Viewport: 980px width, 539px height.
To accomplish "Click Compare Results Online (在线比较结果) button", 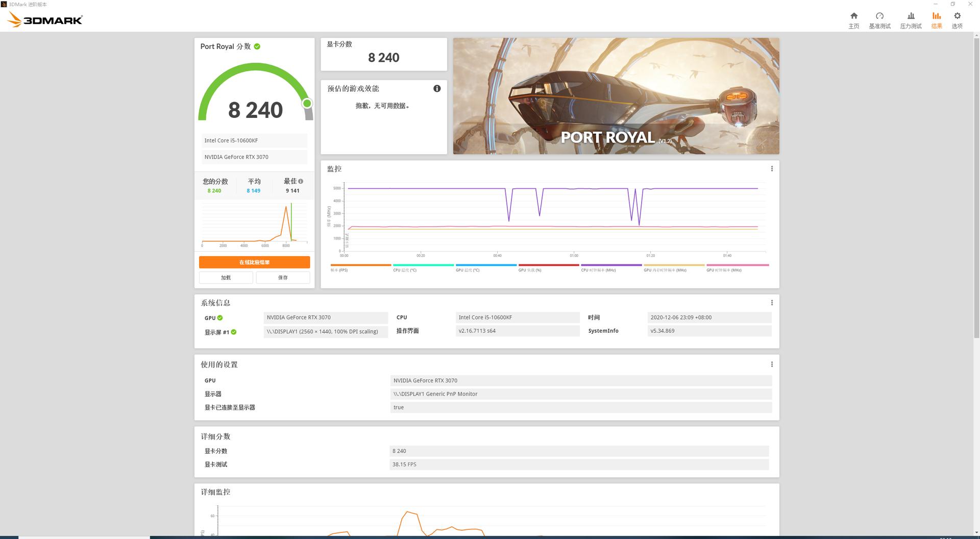I will pos(254,262).
